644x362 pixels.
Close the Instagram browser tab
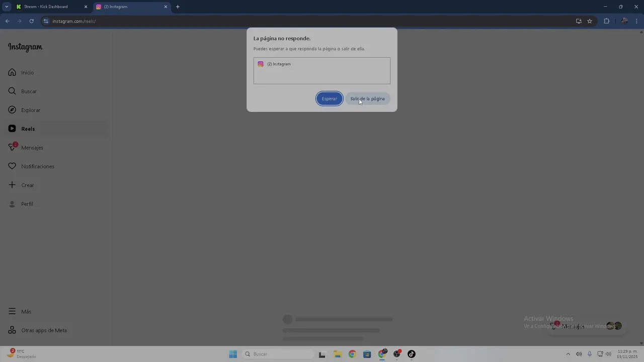coord(166,7)
